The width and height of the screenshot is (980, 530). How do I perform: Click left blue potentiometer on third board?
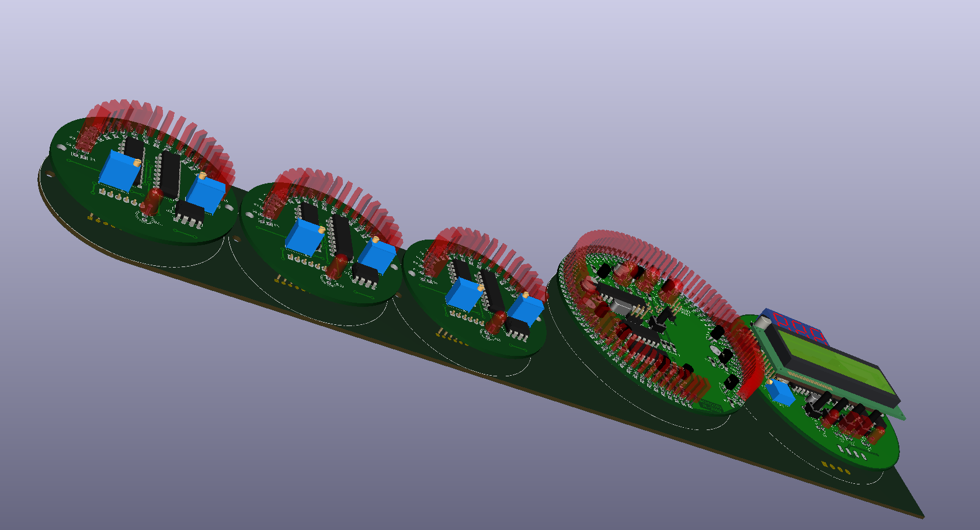[464, 294]
